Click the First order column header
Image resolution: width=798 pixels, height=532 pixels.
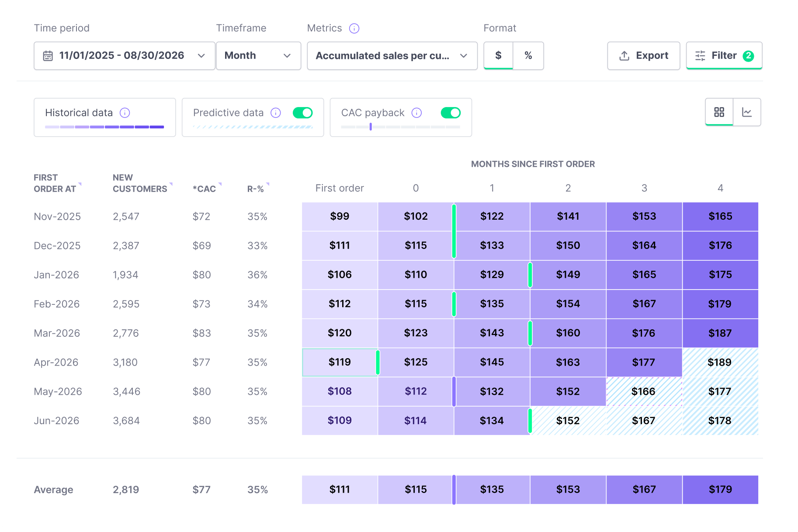[340, 188]
